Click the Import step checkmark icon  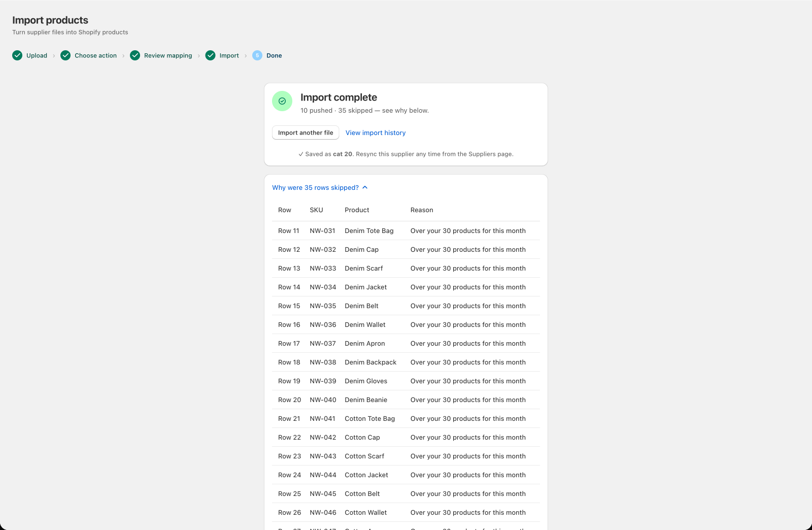pyautogui.click(x=210, y=55)
